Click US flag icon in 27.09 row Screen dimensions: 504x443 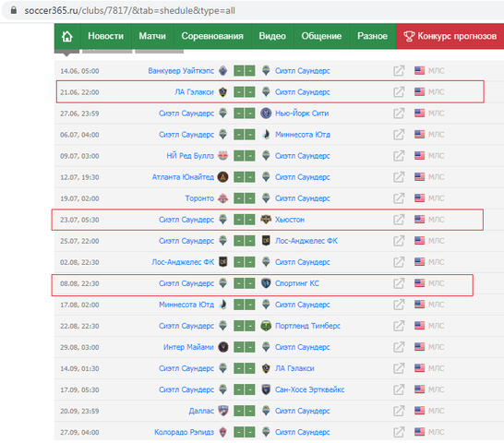(419, 431)
